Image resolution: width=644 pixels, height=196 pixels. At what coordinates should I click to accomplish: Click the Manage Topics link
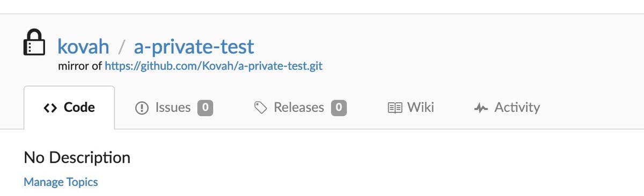click(x=61, y=182)
